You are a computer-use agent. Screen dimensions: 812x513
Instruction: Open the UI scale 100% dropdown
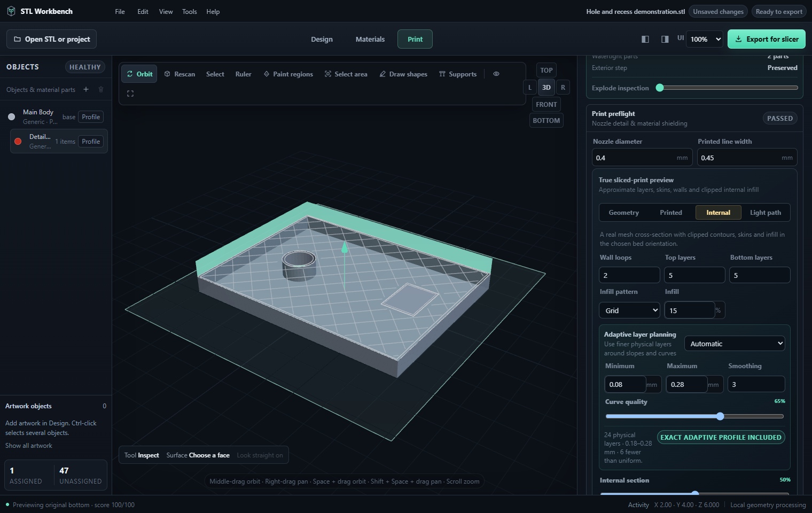(x=705, y=39)
